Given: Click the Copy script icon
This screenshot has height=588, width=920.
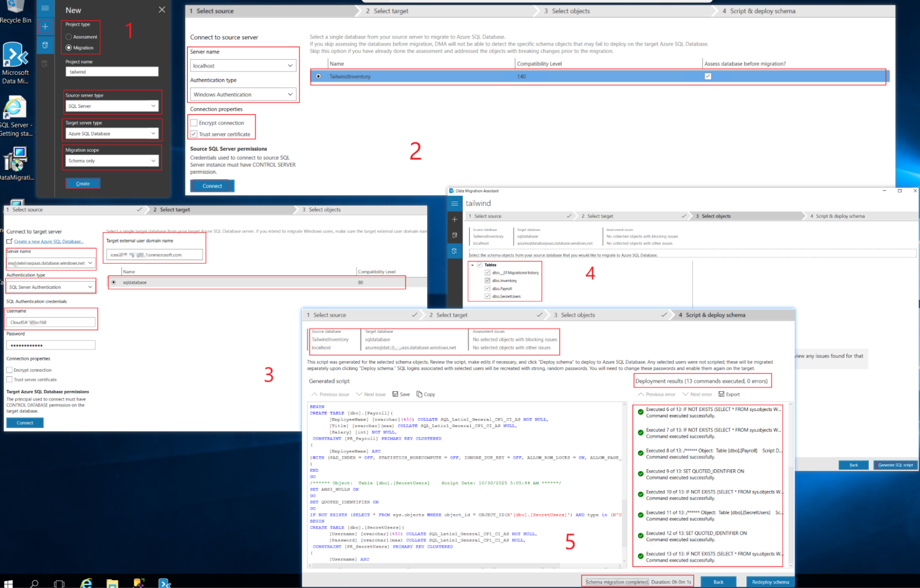Looking at the screenshot, I should click(419, 394).
